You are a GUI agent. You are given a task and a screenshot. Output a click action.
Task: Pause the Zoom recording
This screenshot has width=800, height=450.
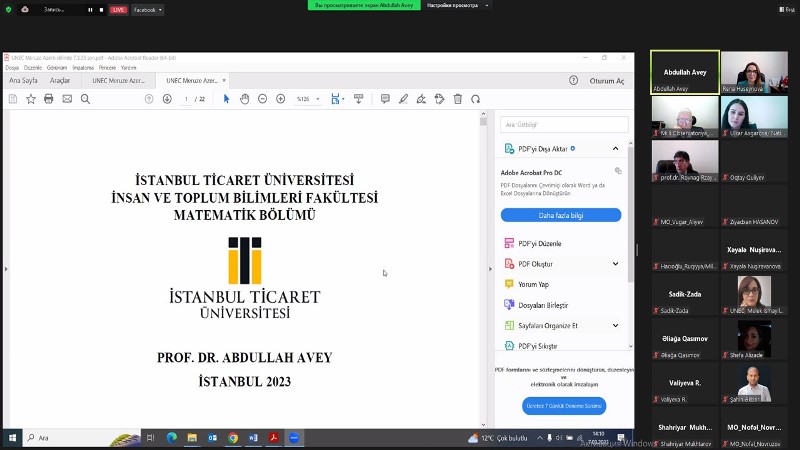(90, 10)
